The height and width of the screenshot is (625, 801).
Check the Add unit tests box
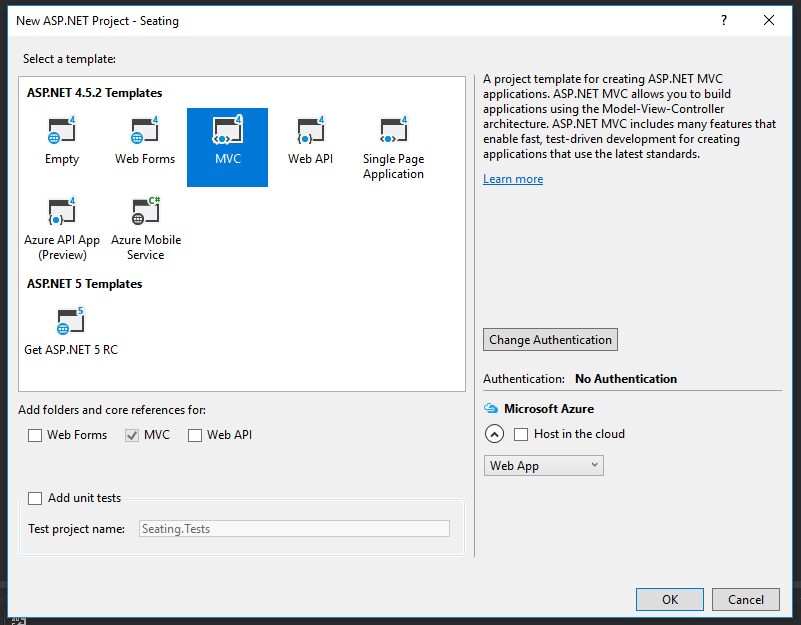point(35,498)
